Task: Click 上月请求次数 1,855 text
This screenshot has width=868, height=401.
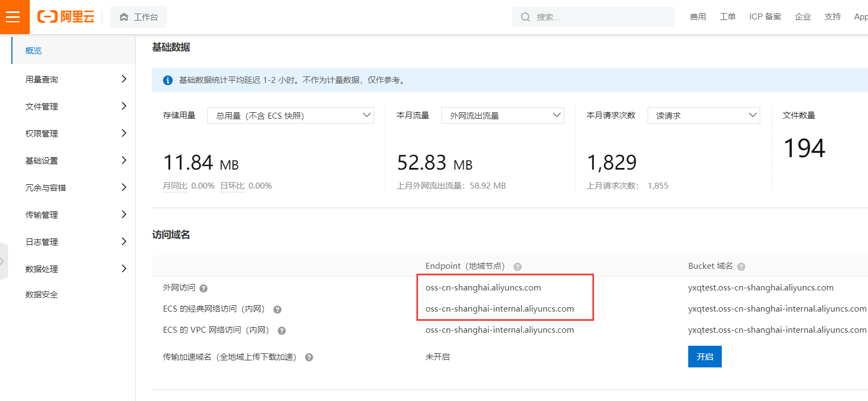Action: (628, 186)
